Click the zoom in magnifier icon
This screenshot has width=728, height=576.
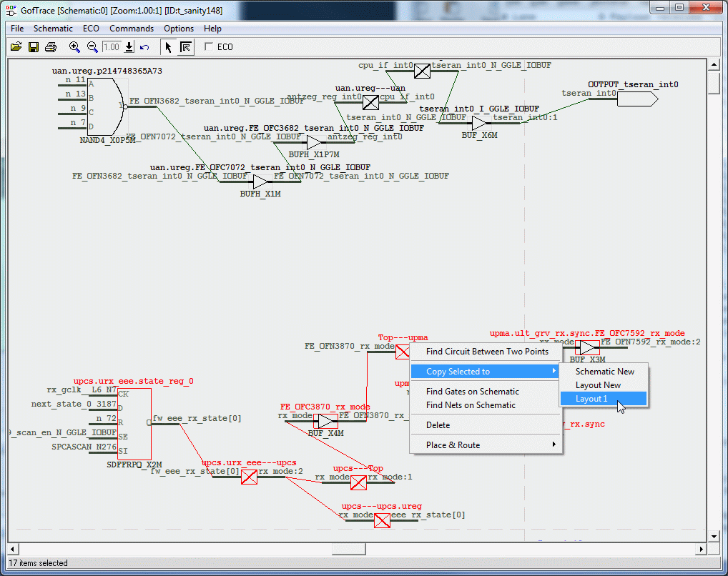(x=74, y=47)
